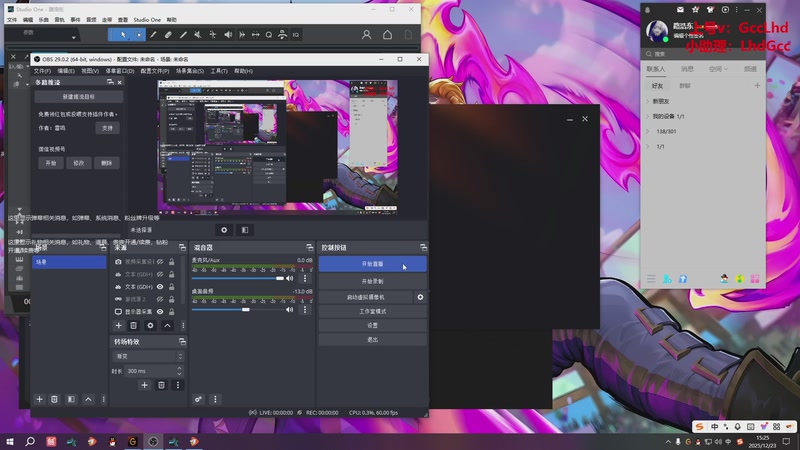
Task: Expand the 138/301 friends group in QQ
Action: pos(648,132)
